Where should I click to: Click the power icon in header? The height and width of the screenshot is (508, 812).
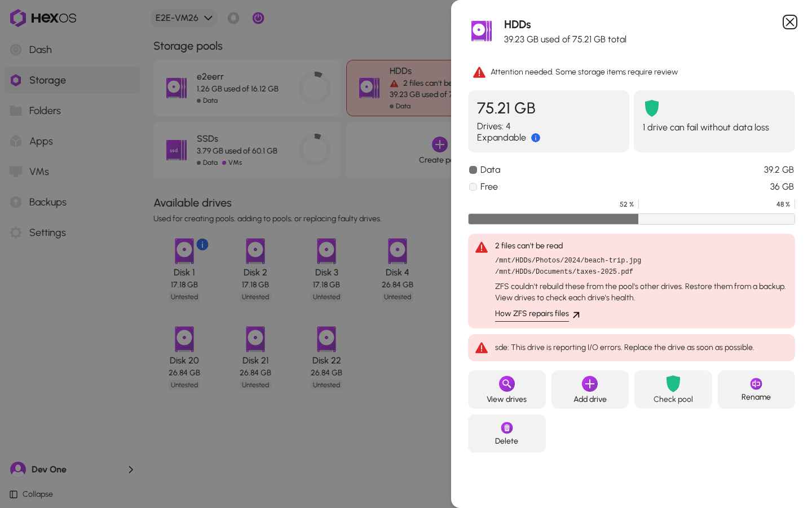pos(258,18)
